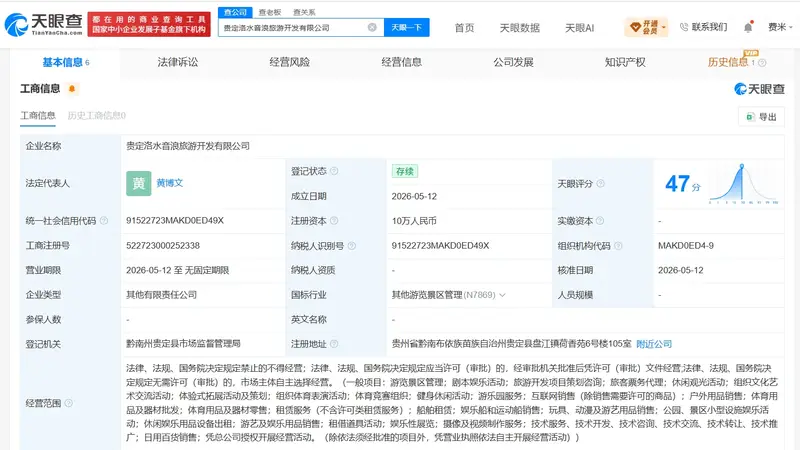Click the red promotional banner in header
Screen dimensions: 800x450
tap(149, 24)
